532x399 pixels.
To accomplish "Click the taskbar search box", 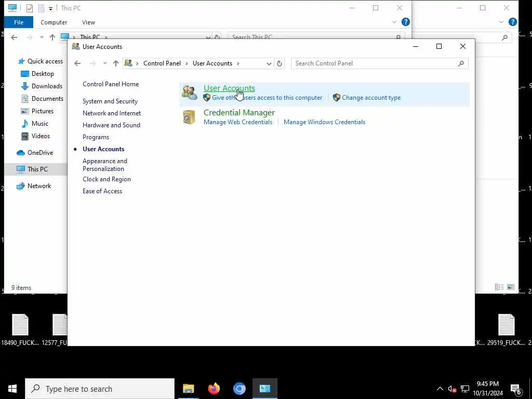I will tap(100, 389).
